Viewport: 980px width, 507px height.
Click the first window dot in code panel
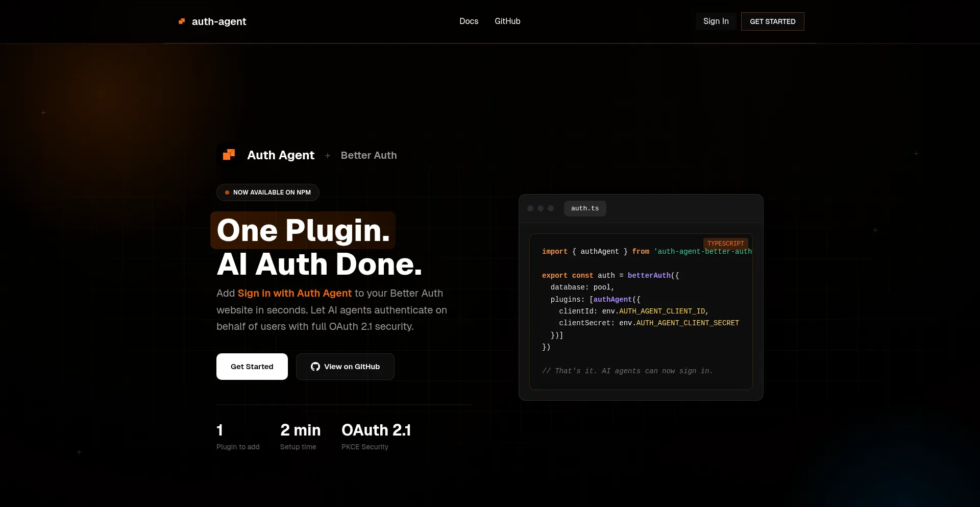pyautogui.click(x=530, y=208)
